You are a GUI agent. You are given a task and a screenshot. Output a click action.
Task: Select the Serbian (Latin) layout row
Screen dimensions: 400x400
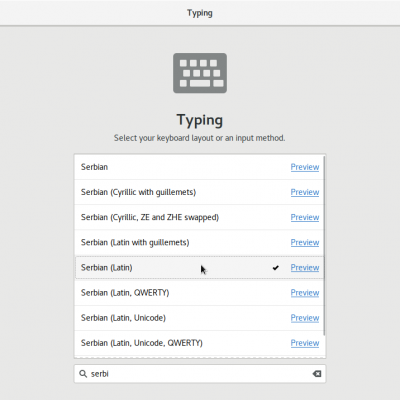199,268
